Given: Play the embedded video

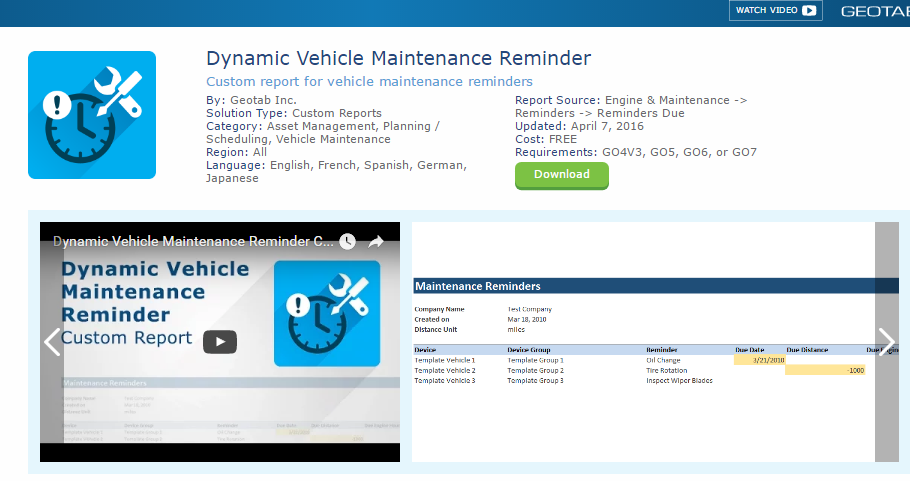Looking at the screenshot, I should tap(220, 342).
